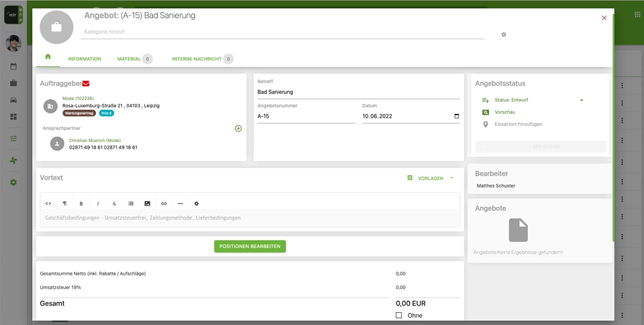Click the large briefcase avatar of the offer
Screen dimensions: 644x325
(56, 27)
